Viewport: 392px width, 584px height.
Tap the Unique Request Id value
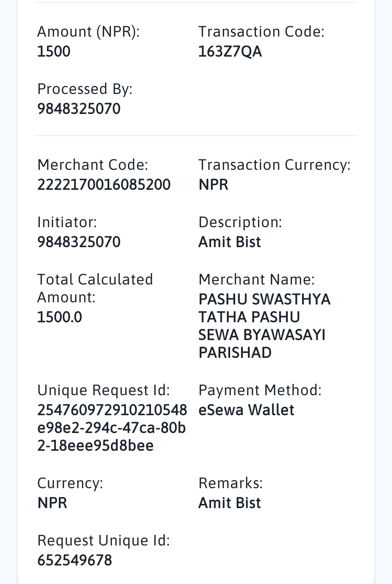coord(112,428)
